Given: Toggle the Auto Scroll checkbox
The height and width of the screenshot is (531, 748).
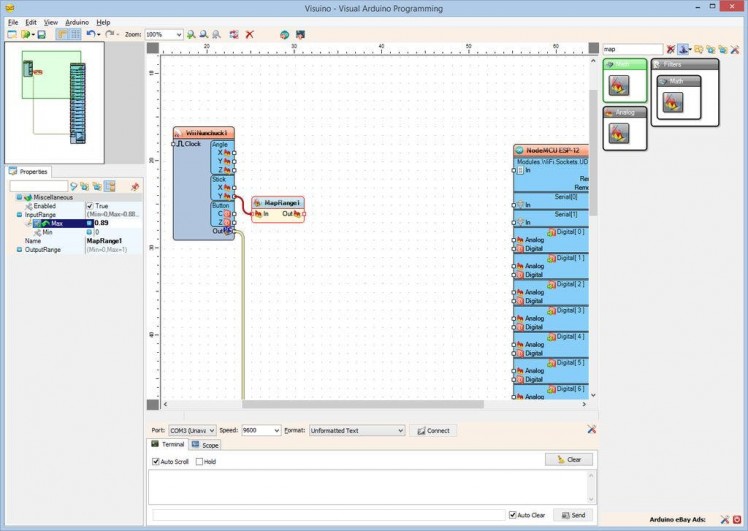Looking at the screenshot, I should point(156,462).
